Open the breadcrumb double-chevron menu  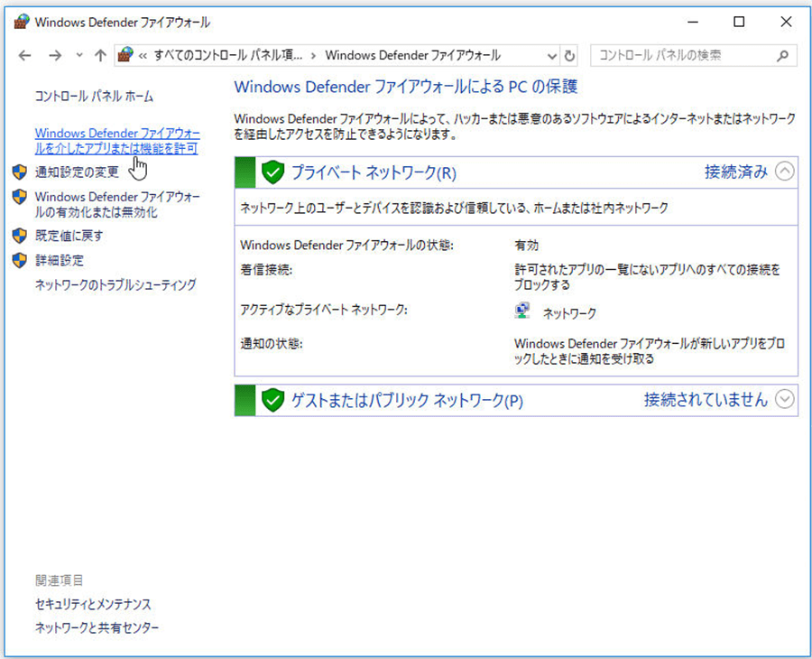(143, 56)
